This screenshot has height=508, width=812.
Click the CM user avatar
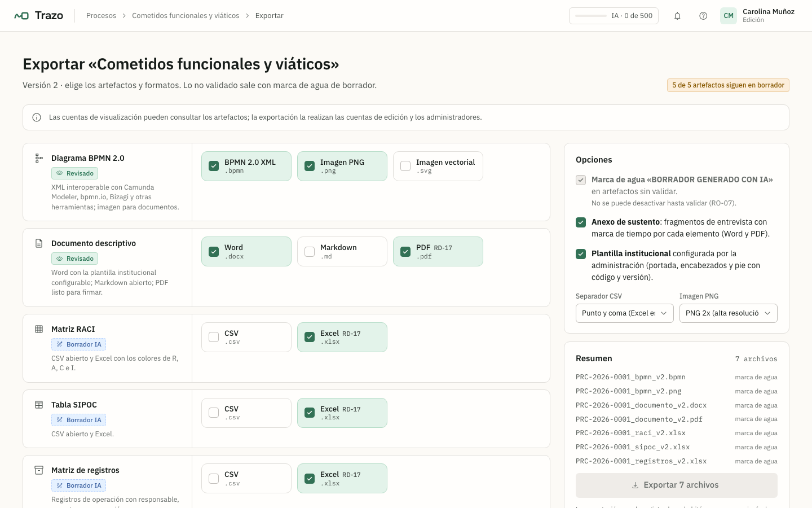click(x=729, y=16)
